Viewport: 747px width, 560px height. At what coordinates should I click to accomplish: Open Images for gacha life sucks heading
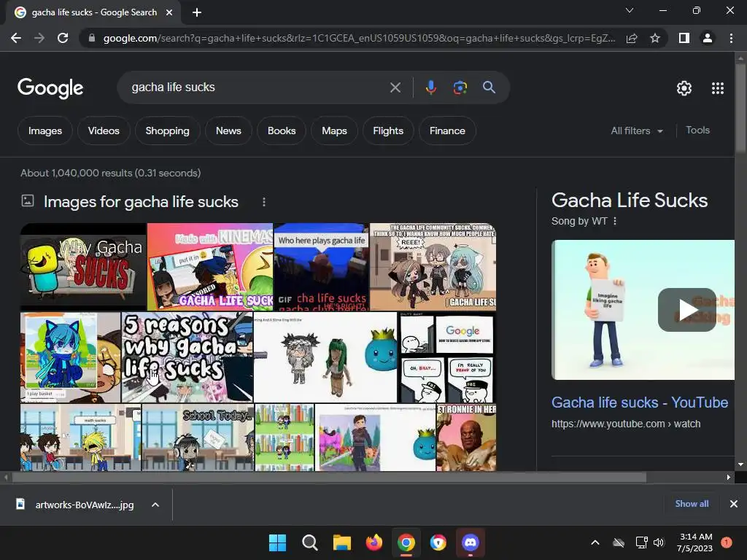pyautogui.click(x=141, y=202)
